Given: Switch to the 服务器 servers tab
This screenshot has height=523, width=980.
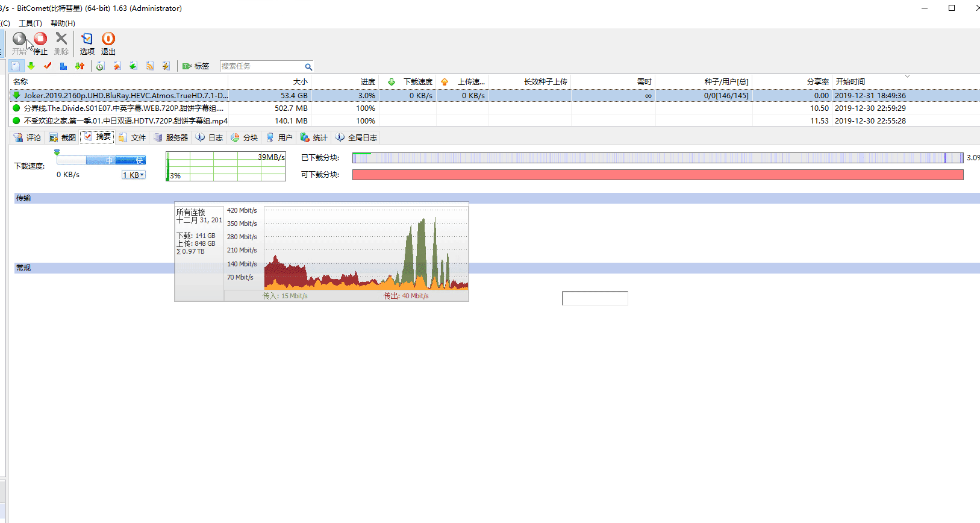Looking at the screenshot, I should point(171,138).
